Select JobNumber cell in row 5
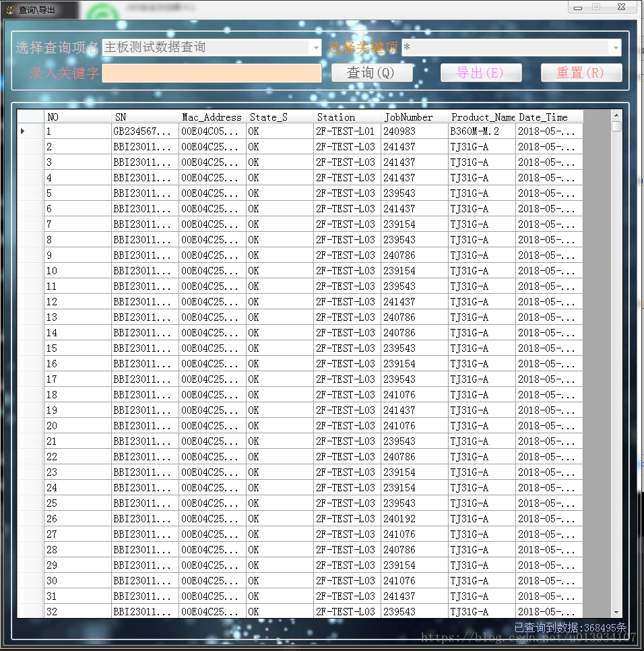This screenshot has height=651, width=644. coord(414,193)
